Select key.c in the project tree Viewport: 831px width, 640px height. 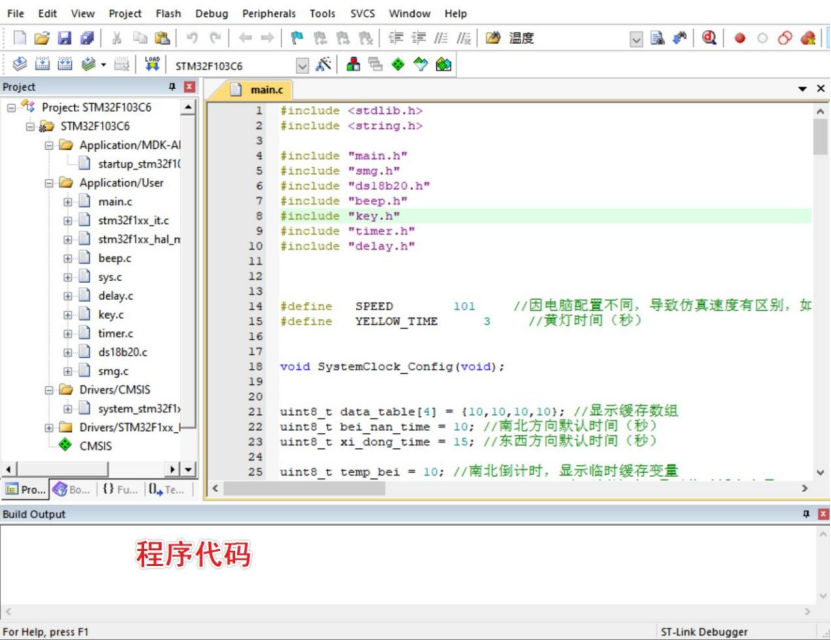tap(111, 315)
